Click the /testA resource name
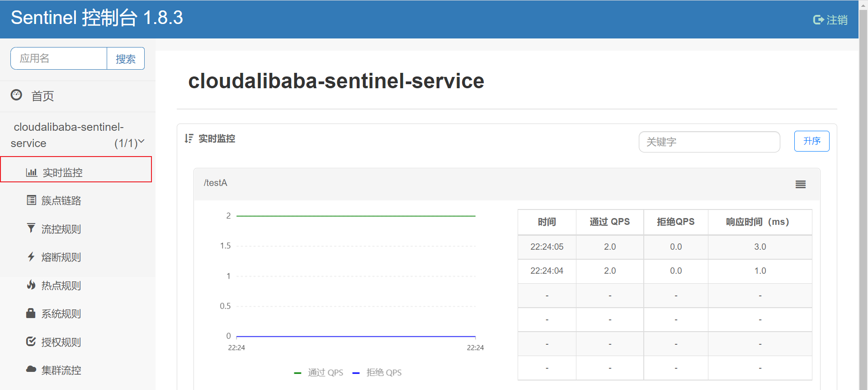The width and height of the screenshot is (868, 390). [215, 183]
